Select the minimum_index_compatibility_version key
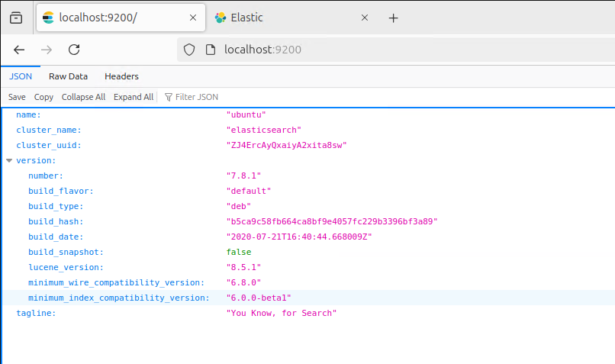Screen dimensions: 615x364 pos(119,298)
